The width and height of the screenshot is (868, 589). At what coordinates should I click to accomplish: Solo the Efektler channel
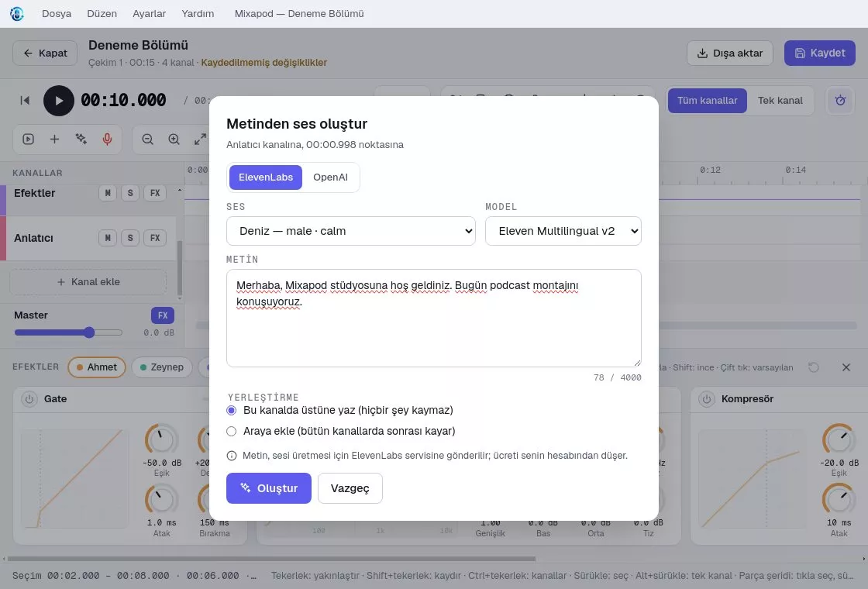(x=130, y=193)
